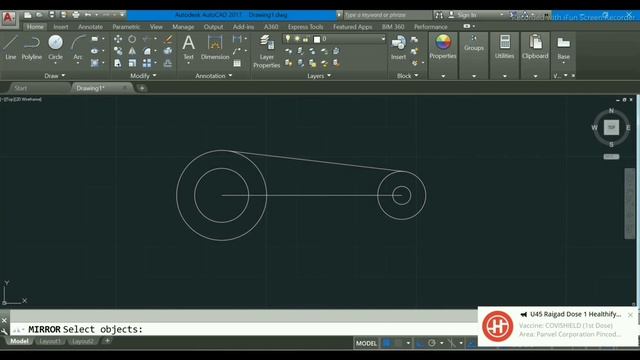The width and height of the screenshot is (640, 360).
Task: Open the Clipboard panel dropdown arrow
Action: tap(535, 76)
